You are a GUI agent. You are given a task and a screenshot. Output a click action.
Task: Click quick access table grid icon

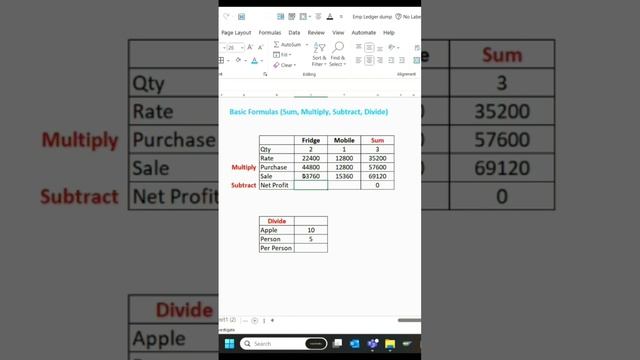tap(292, 16)
